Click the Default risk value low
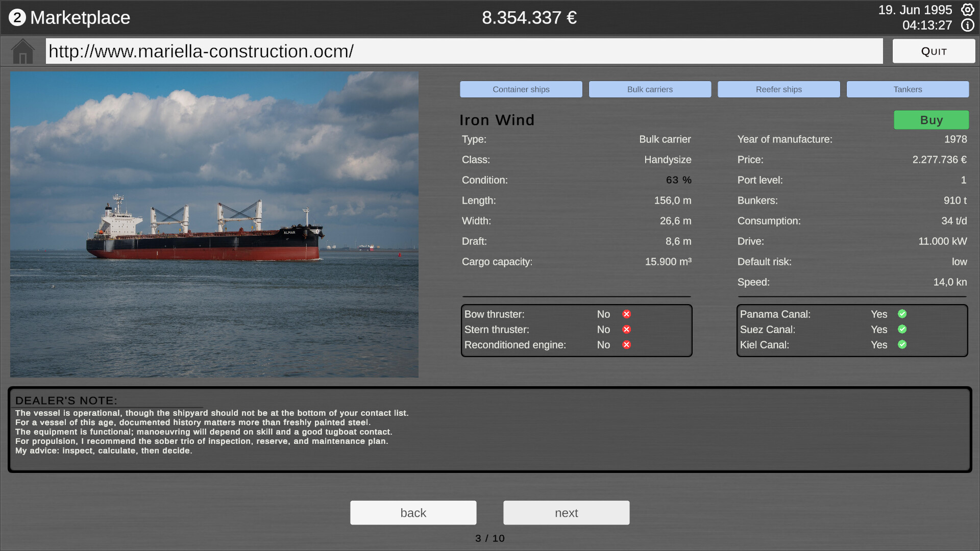980x551 pixels. pos(959,262)
